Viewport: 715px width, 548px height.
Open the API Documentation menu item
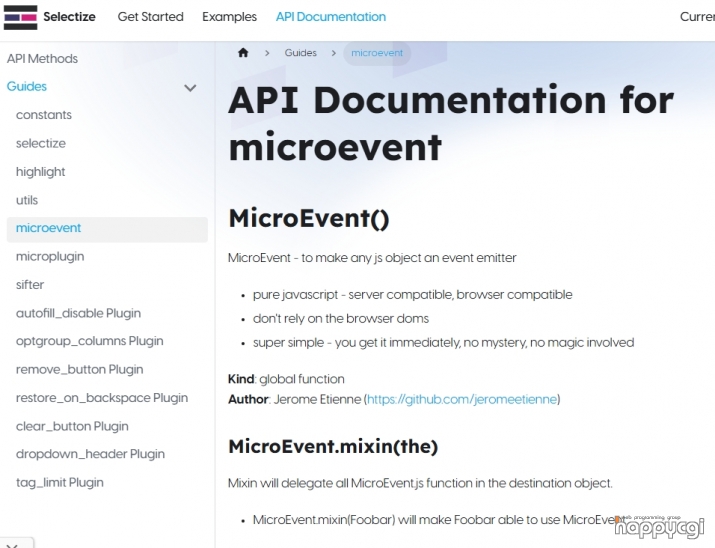[331, 17]
